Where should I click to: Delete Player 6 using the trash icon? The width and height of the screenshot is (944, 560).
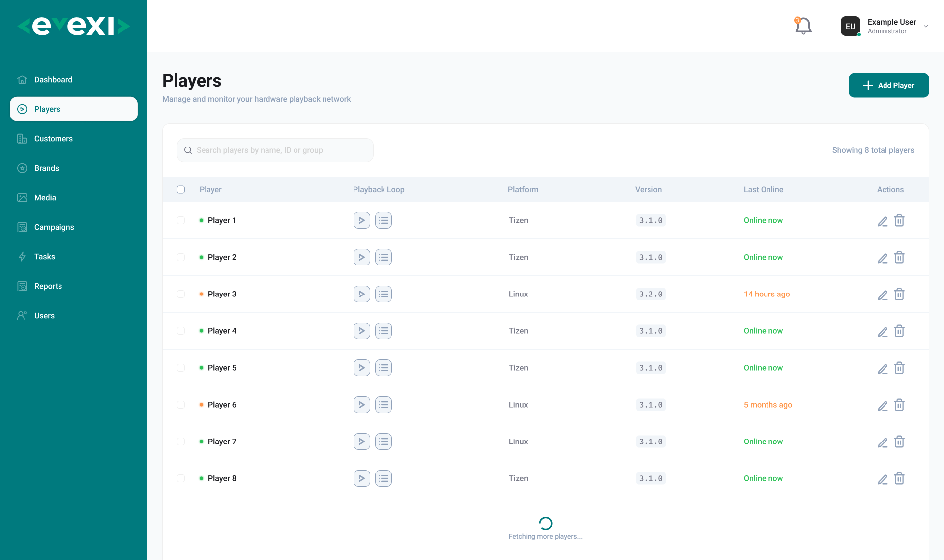tap(899, 405)
